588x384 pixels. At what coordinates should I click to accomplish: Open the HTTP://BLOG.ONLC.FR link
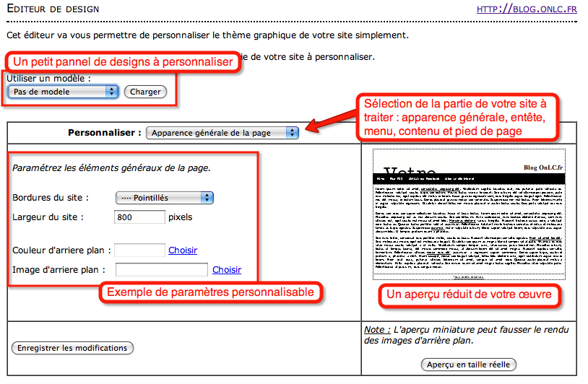tap(527, 9)
